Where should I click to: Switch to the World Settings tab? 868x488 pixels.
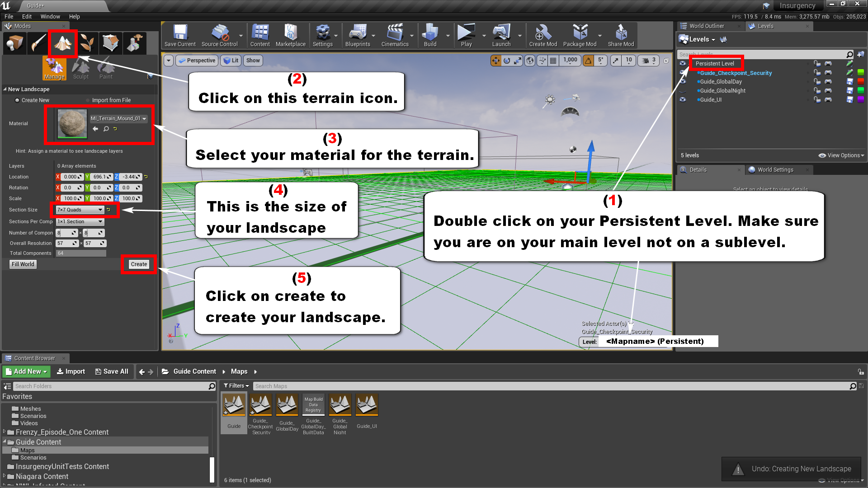coord(775,170)
